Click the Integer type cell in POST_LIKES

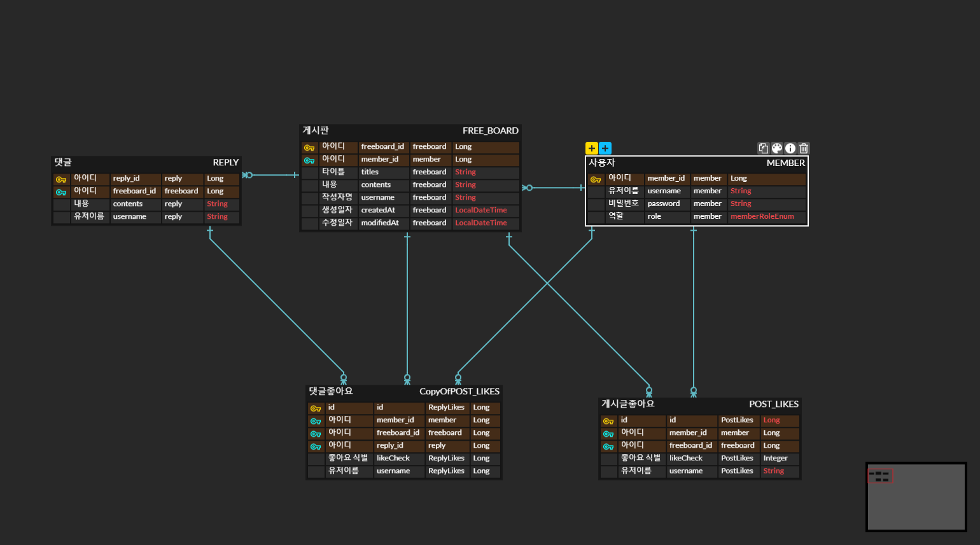pos(780,458)
